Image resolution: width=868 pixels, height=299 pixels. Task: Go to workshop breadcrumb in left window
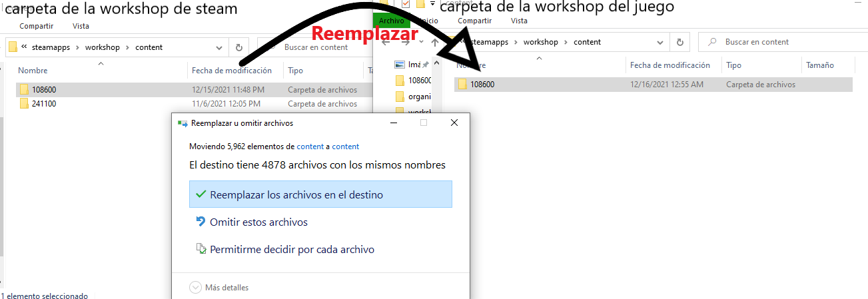[103, 47]
